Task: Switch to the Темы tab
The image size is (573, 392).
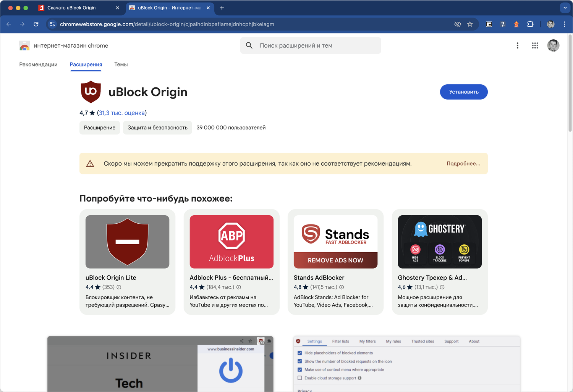Action: pyautogui.click(x=121, y=65)
